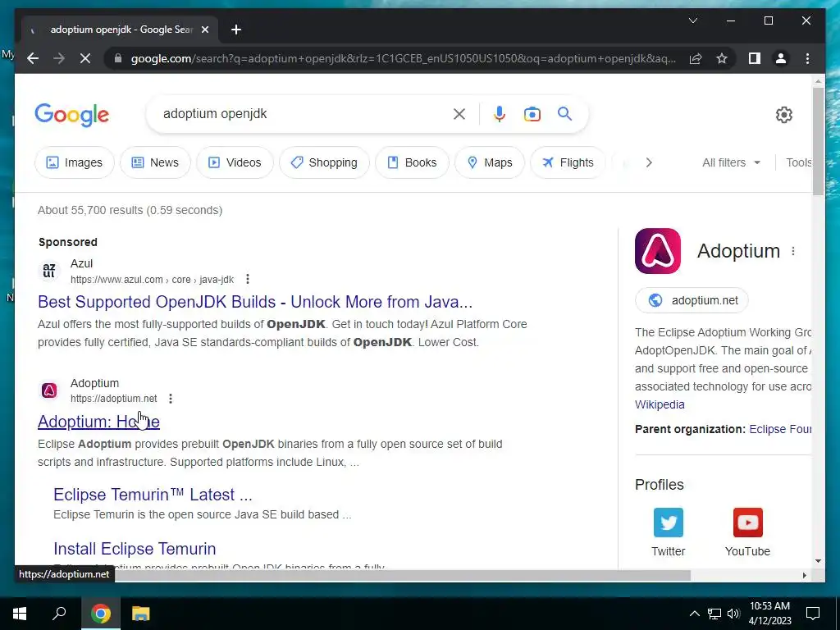
Task: Go back with the browser back arrow
Action: [x=33, y=58]
